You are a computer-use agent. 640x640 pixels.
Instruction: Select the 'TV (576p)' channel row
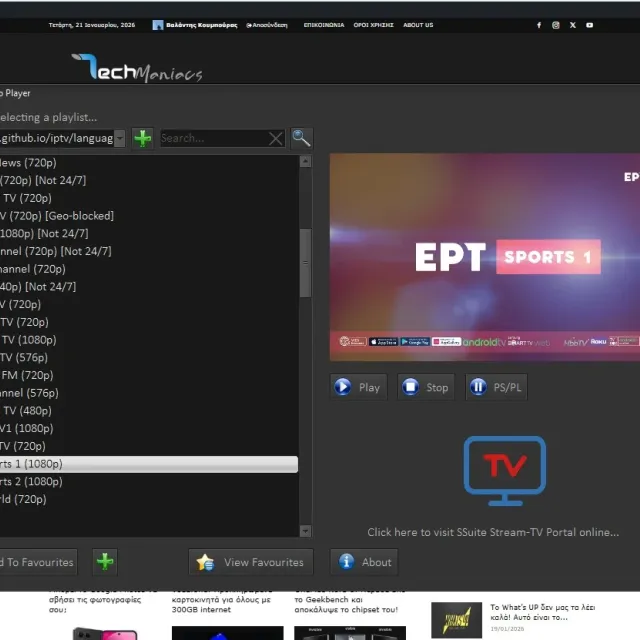tap(149, 358)
